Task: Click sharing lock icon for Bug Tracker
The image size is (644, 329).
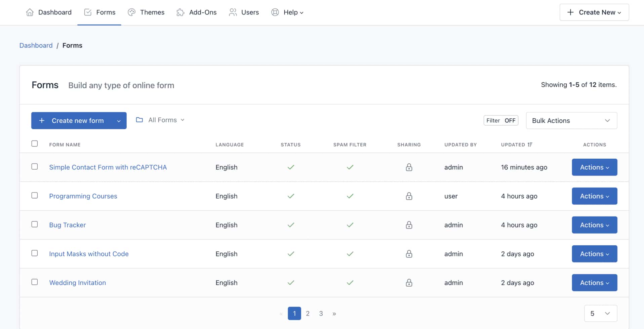Action: pyautogui.click(x=409, y=225)
